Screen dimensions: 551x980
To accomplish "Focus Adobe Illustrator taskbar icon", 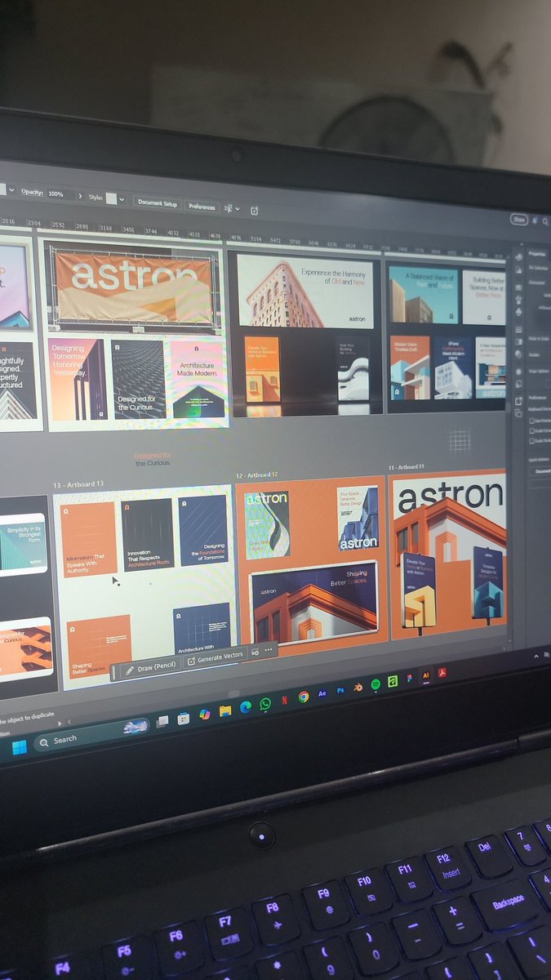I will click(x=425, y=675).
